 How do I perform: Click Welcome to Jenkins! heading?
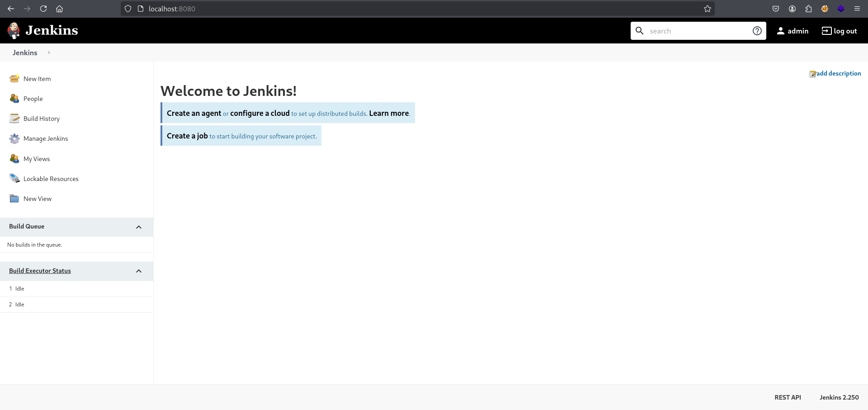click(228, 91)
